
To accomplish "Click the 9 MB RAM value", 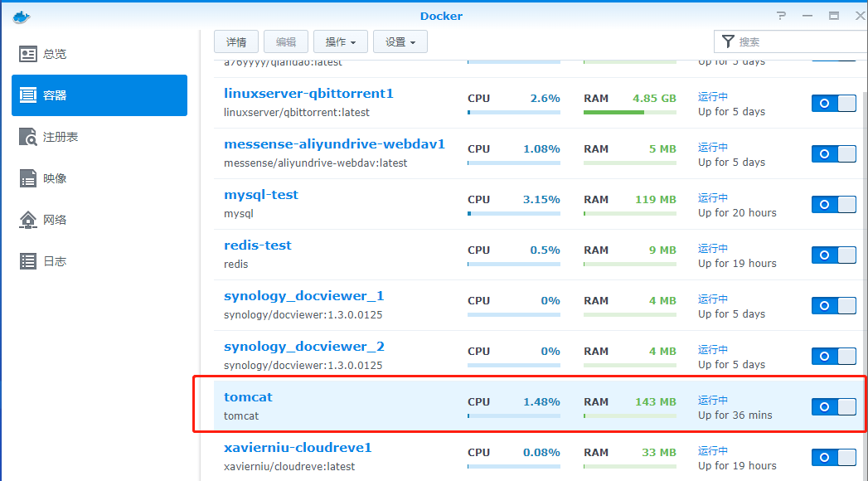I will [662, 250].
